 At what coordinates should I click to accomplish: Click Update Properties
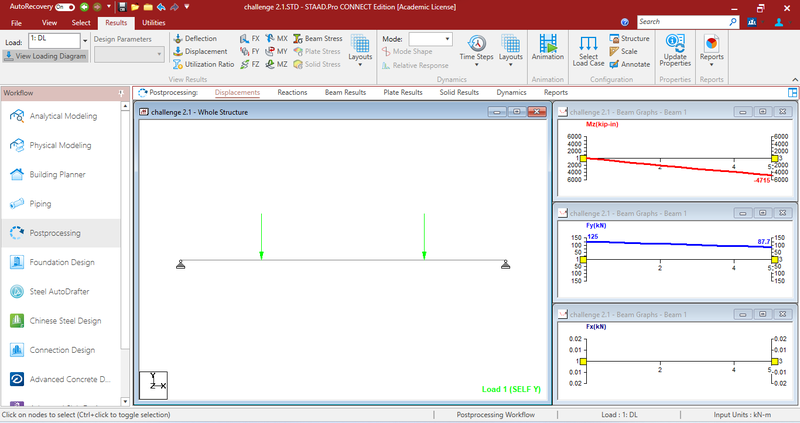point(675,51)
